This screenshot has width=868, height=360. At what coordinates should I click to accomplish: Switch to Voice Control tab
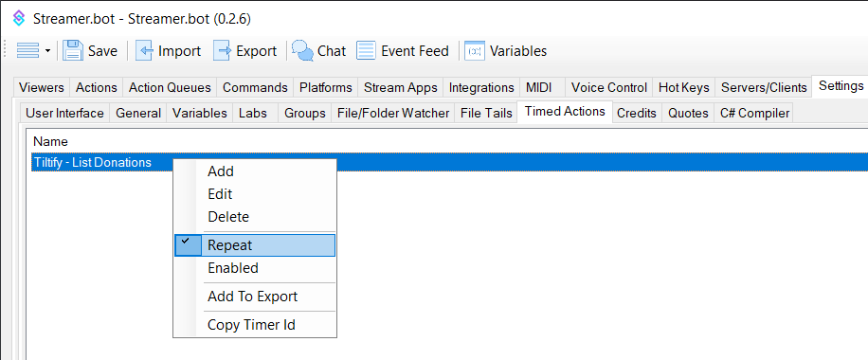point(609,87)
